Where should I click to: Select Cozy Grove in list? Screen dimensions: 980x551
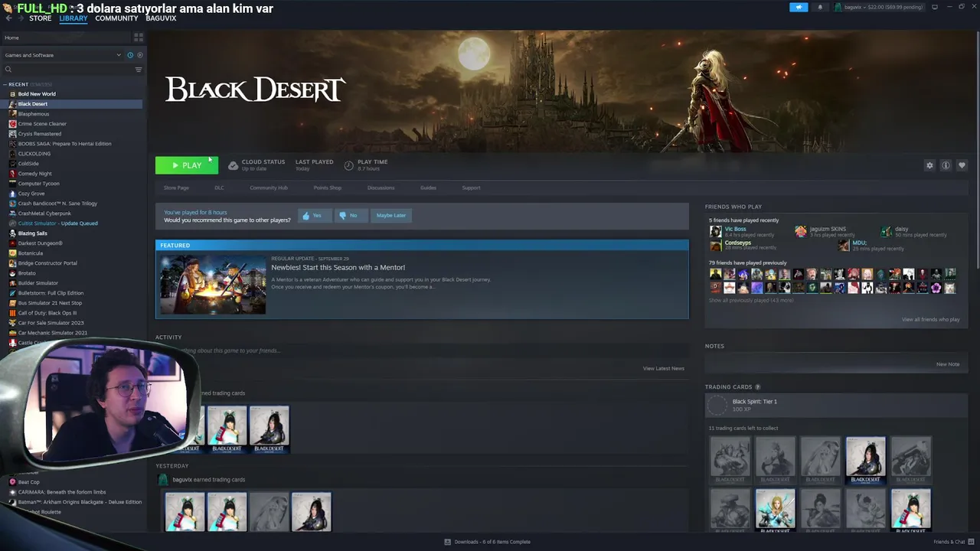point(31,194)
